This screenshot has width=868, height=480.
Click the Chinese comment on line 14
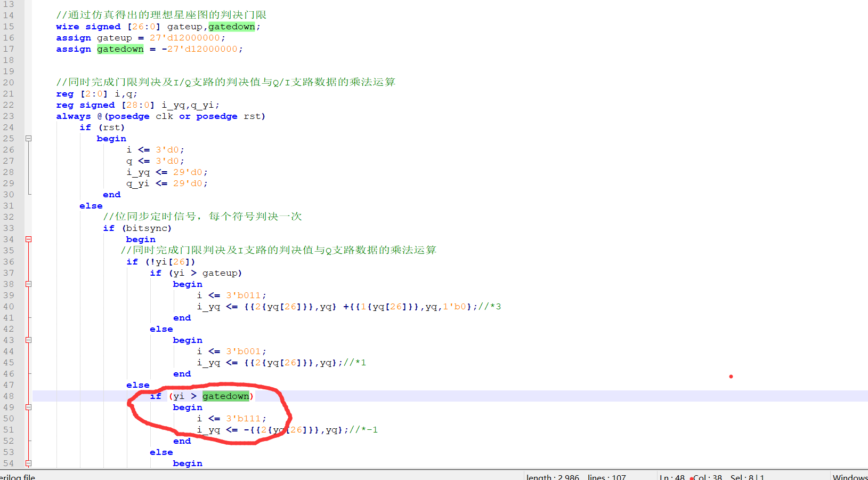[161, 15]
